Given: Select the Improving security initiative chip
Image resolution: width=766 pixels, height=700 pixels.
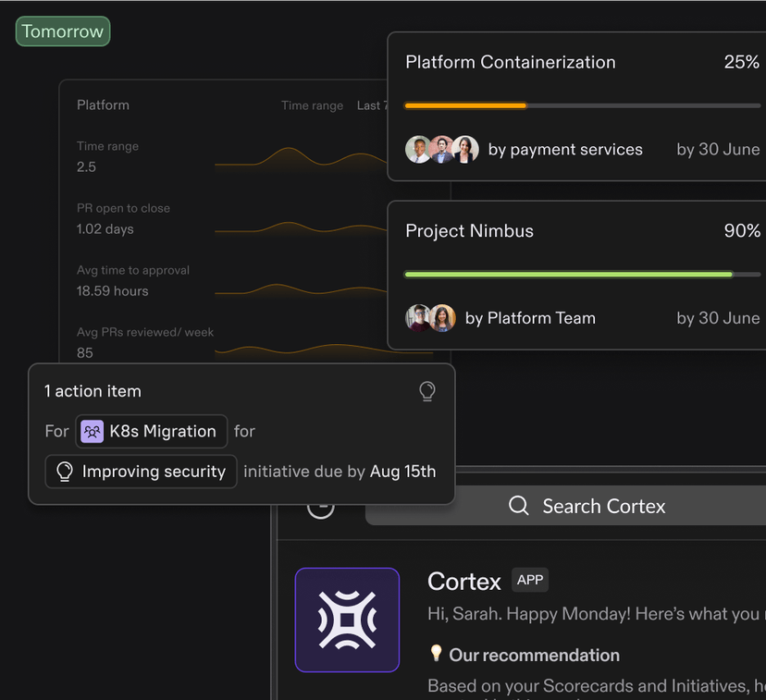Looking at the screenshot, I should click(141, 472).
